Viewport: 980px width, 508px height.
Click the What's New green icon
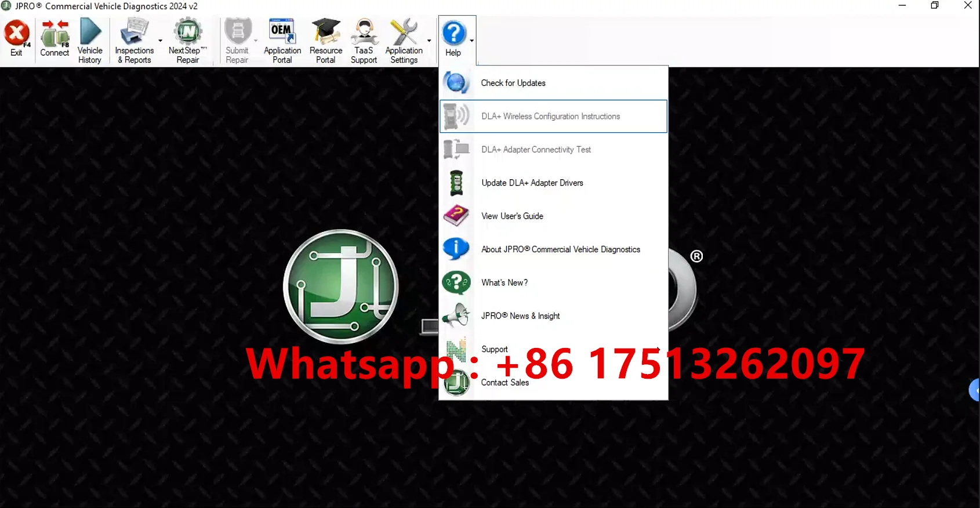456,283
